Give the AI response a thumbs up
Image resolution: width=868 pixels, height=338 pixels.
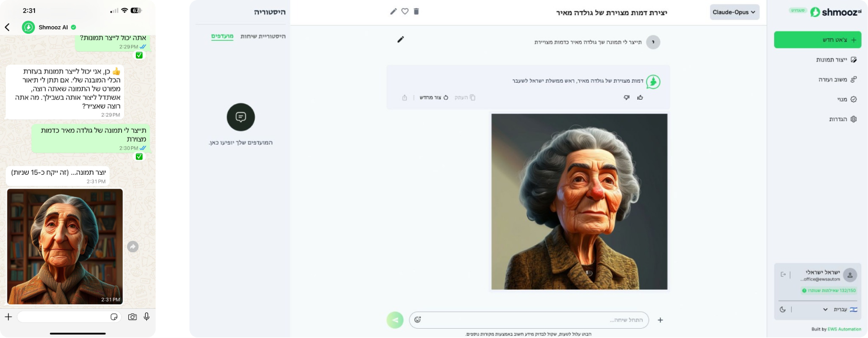[640, 97]
